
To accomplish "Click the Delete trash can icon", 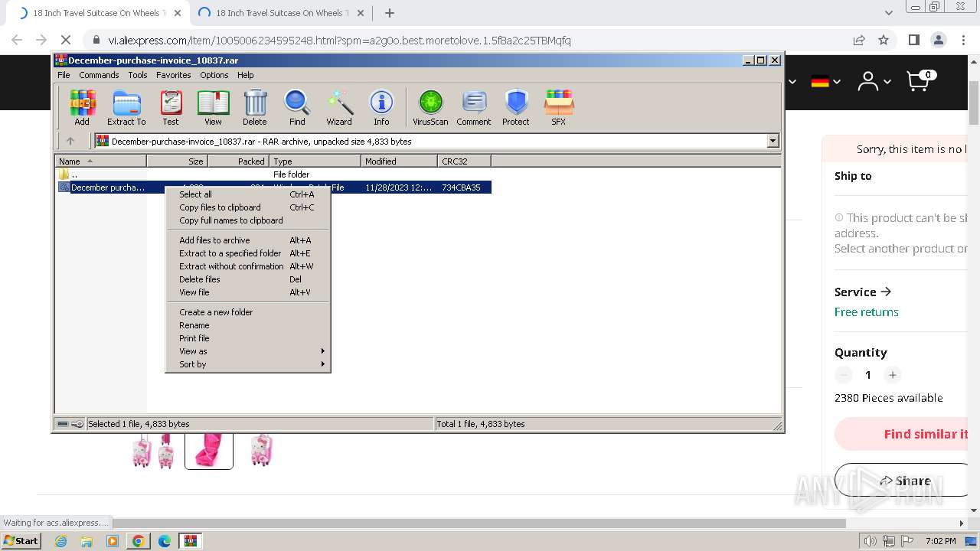I will (x=255, y=108).
